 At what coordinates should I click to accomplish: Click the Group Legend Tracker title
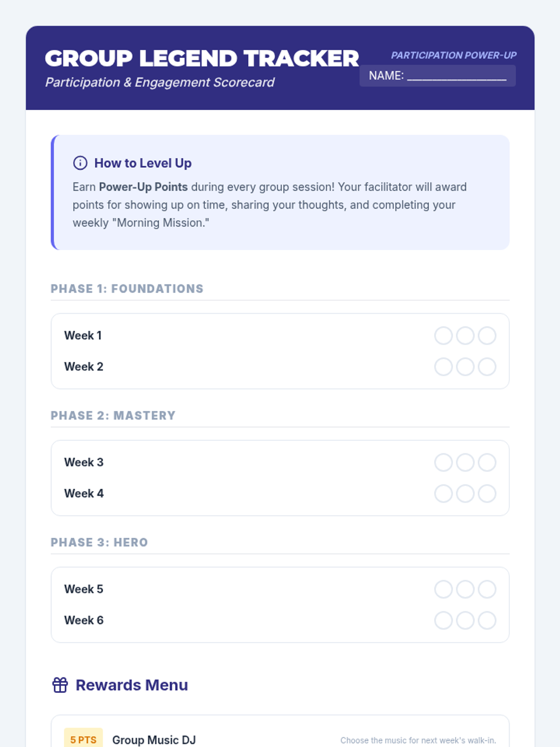202,58
